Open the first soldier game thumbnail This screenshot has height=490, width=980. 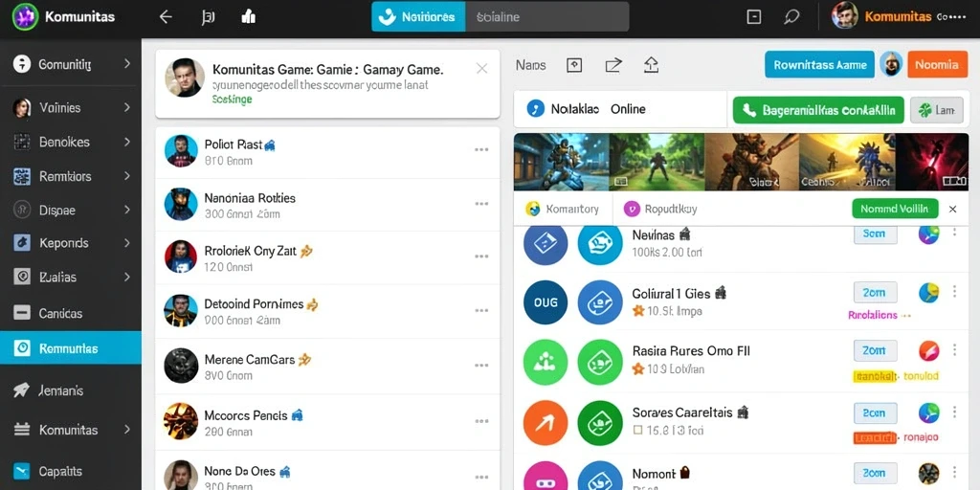coord(561,161)
